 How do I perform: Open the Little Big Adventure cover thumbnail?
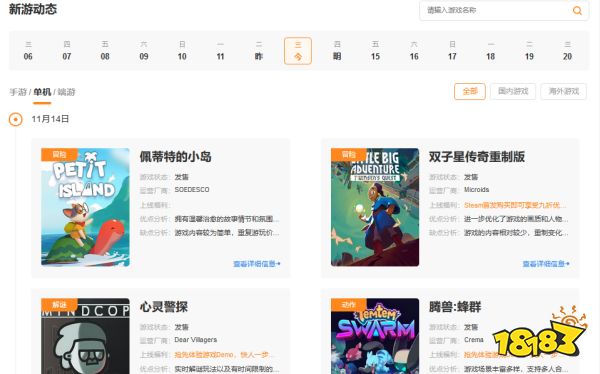pos(375,207)
